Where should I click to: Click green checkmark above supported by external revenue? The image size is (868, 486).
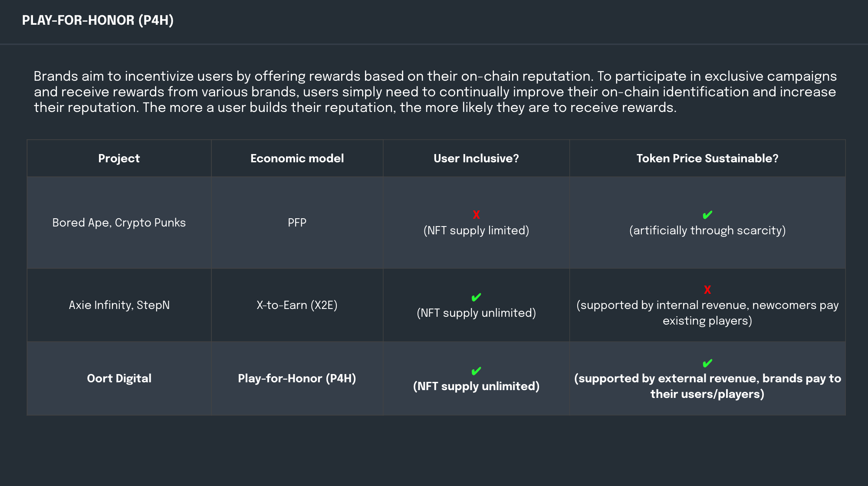click(x=707, y=363)
